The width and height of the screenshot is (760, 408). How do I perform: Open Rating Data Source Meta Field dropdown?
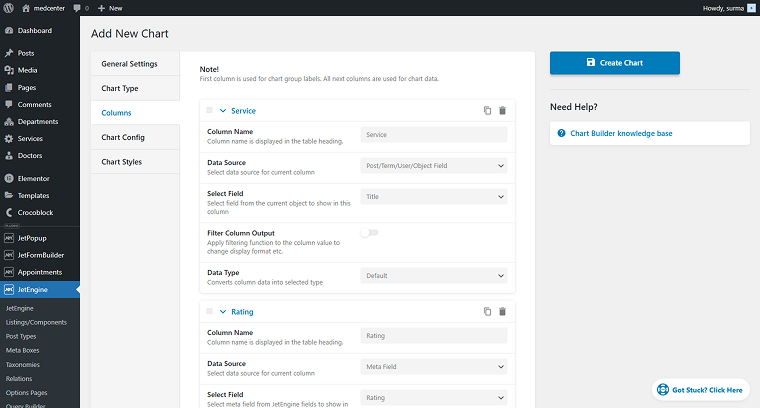click(434, 367)
